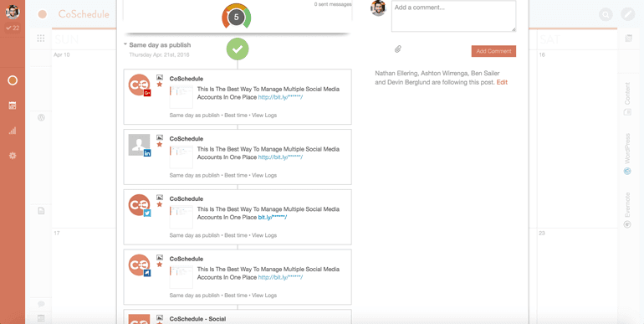Click image icon on the Twitter message card
Image resolution: width=644 pixels, height=324 pixels.
click(x=160, y=198)
